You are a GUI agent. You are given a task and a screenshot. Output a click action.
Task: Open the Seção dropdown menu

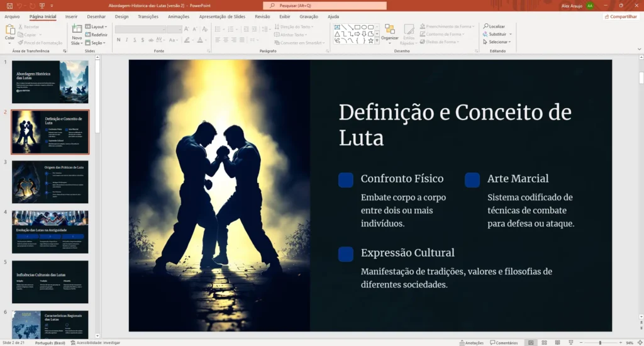point(99,43)
